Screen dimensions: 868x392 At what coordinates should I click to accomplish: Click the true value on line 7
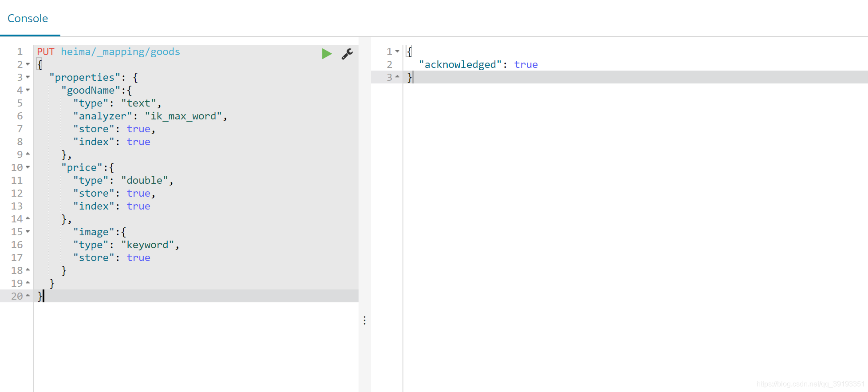[x=138, y=129]
